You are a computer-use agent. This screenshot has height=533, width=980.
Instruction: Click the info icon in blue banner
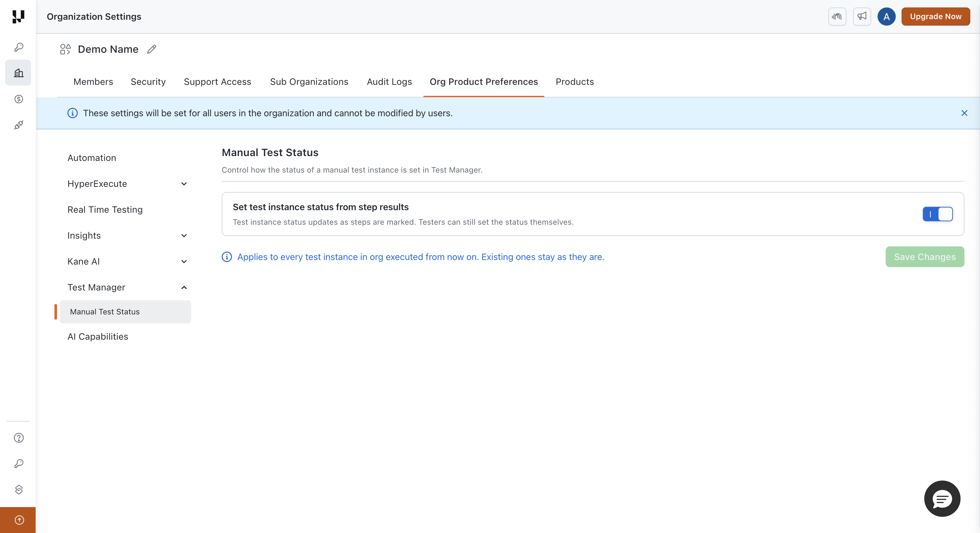click(72, 113)
